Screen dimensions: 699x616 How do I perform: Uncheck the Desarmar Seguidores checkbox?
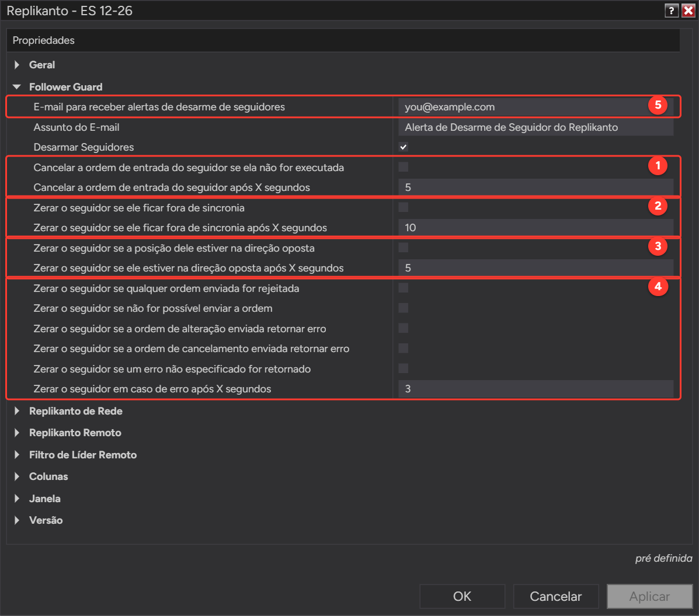click(x=404, y=147)
